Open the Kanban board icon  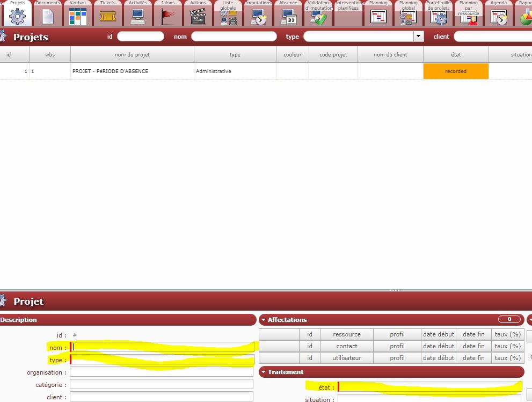[78, 17]
